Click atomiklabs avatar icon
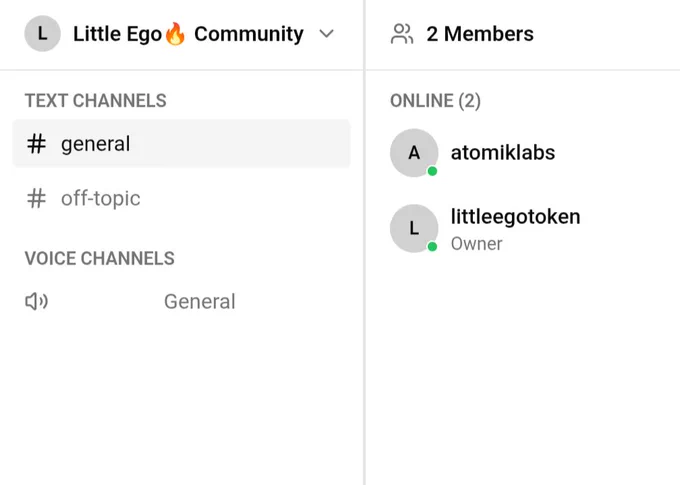680x485 pixels. coord(414,153)
